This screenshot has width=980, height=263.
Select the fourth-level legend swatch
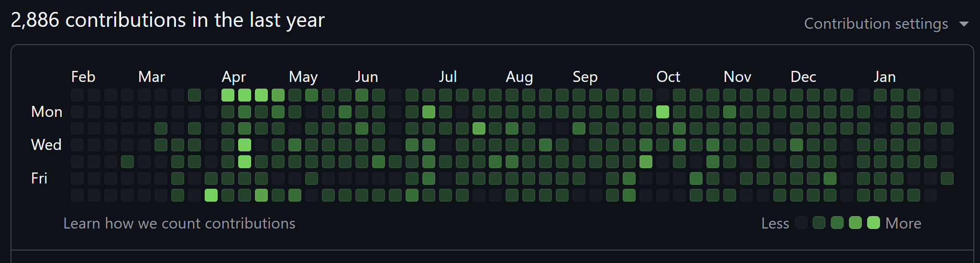click(x=855, y=222)
